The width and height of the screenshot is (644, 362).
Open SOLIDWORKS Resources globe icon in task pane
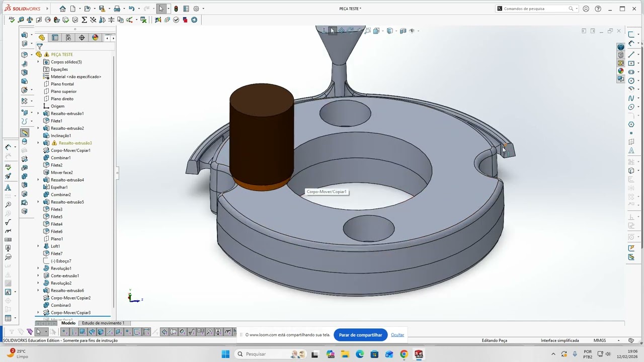tap(621, 47)
